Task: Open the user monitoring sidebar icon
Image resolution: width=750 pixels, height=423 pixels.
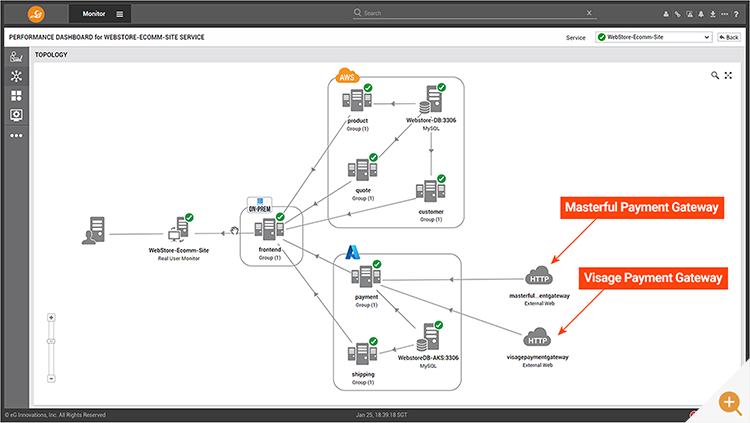Action: (16, 57)
